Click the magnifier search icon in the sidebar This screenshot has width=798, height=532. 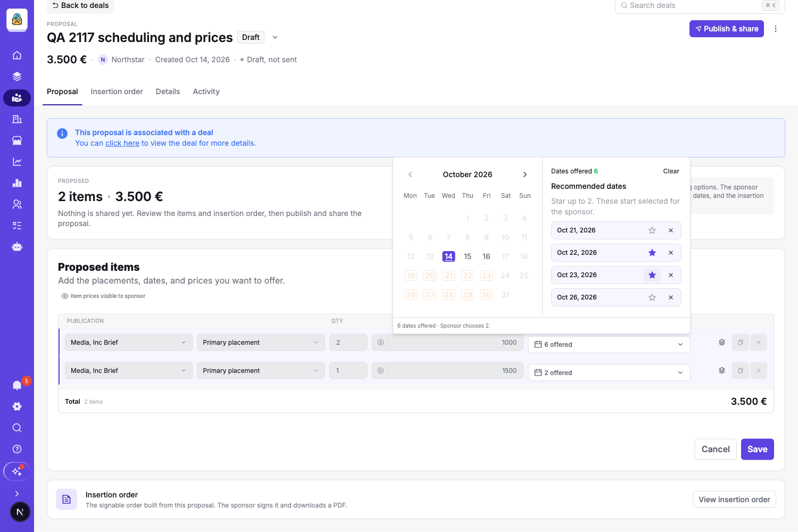[17, 428]
